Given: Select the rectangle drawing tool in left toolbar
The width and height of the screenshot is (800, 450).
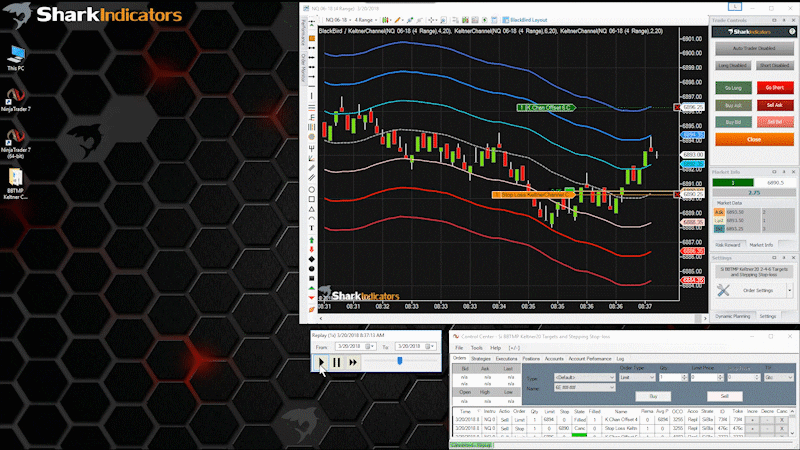Looking at the screenshot, I should pyautogui.click(x=311, y=199).
